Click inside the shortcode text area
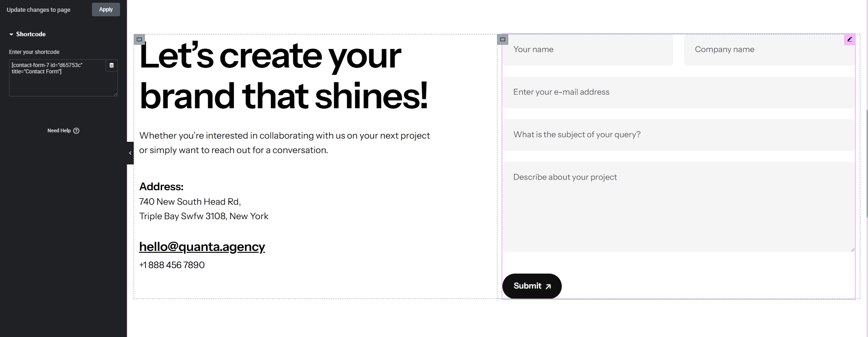The image size is (868, 337). click(x=58, y=78)
